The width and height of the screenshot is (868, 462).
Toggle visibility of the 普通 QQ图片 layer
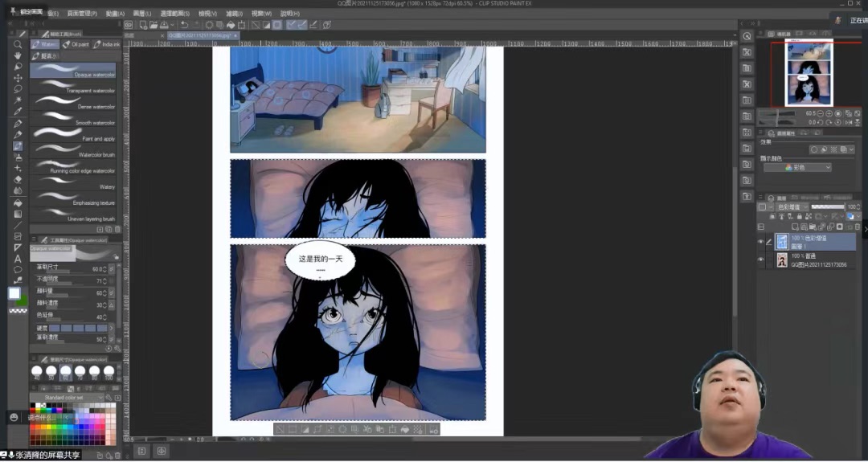pos(760,260)
